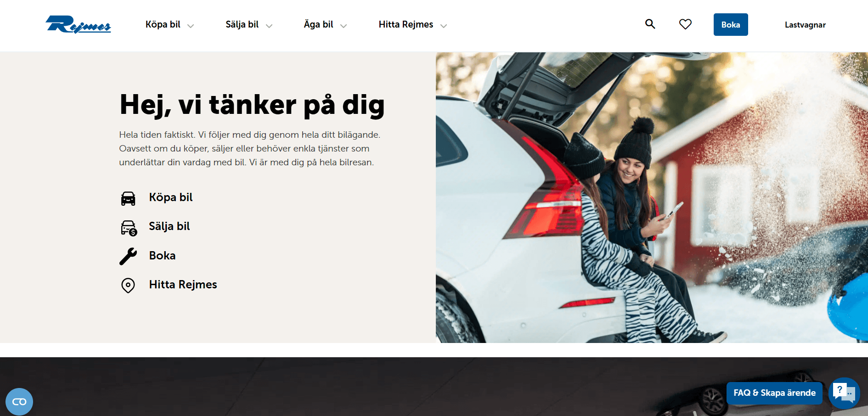Click the hero photo of the white car

tap(652, 197)
